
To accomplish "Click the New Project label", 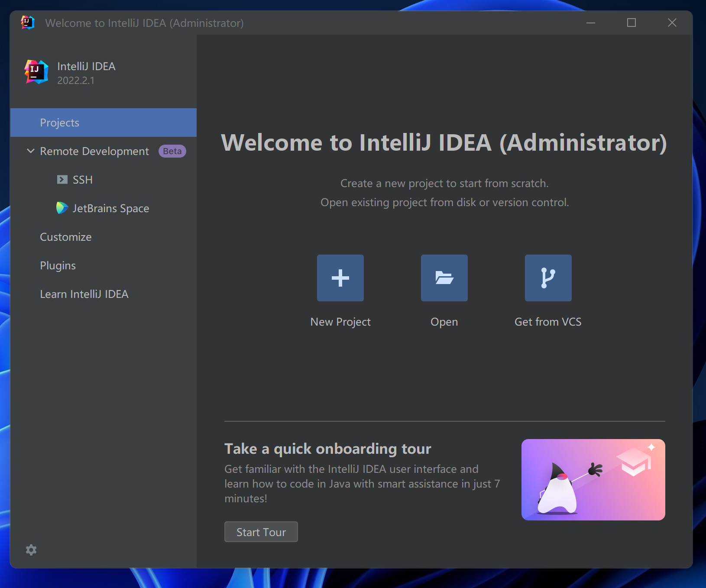I will click(x=340, y=322).
